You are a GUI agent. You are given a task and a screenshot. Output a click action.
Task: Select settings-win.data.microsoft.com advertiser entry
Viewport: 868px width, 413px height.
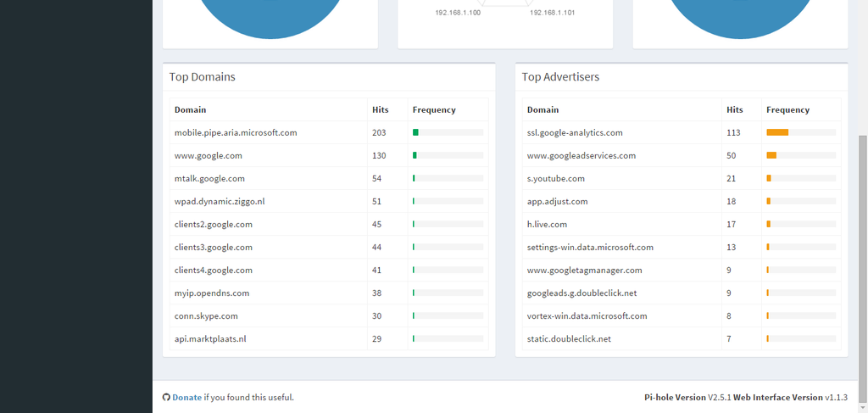(x=590, y=247)
